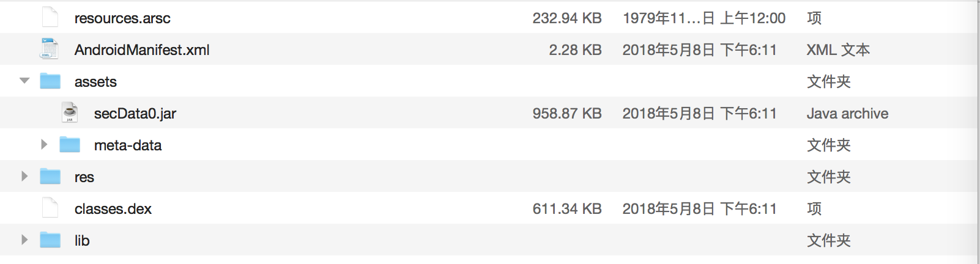
Task: Collapse the assets folder disclosure triangle
Action: pyautogui.click(x=24, y=81)
